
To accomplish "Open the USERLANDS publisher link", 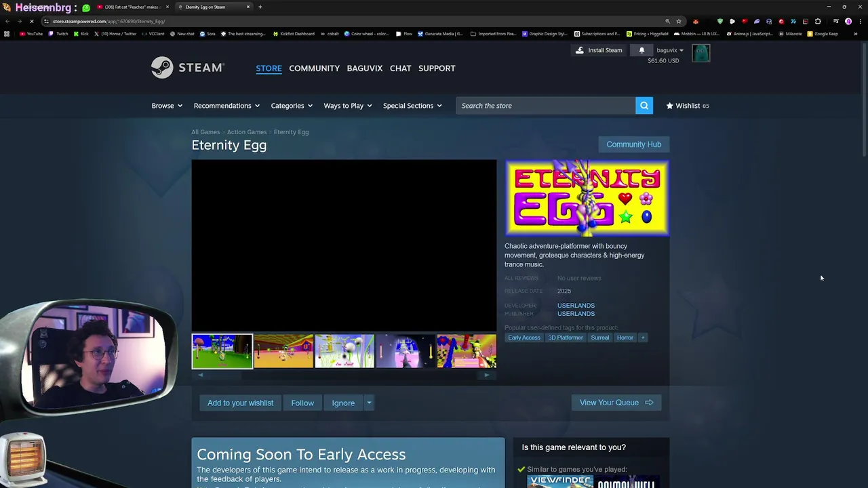I will [576, 314].
